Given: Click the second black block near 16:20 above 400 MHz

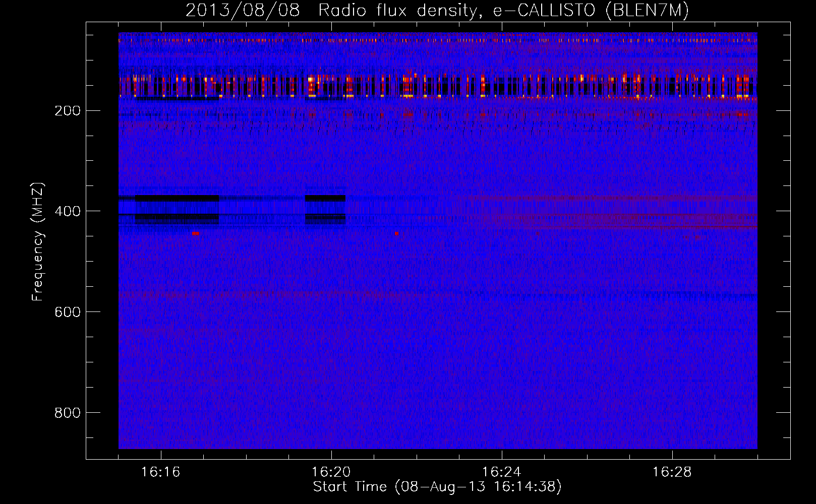Looking at the screenshot, I should (x=325, y=199).
